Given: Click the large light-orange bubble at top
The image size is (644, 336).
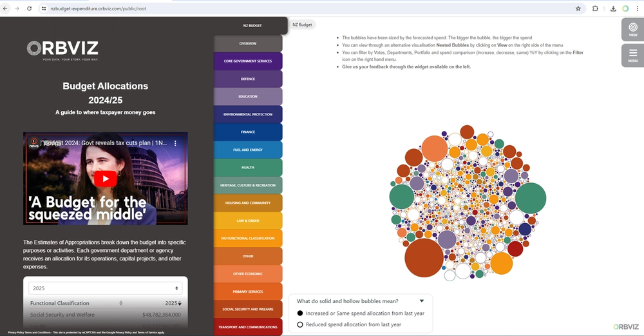Looking at the screenshot, I should (x=435, y=148).
